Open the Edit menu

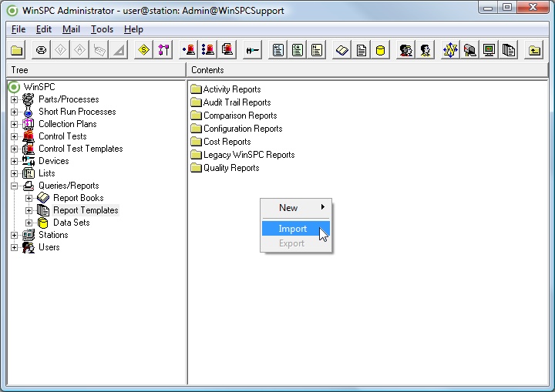pyautogui.click(x=44, y=29)
